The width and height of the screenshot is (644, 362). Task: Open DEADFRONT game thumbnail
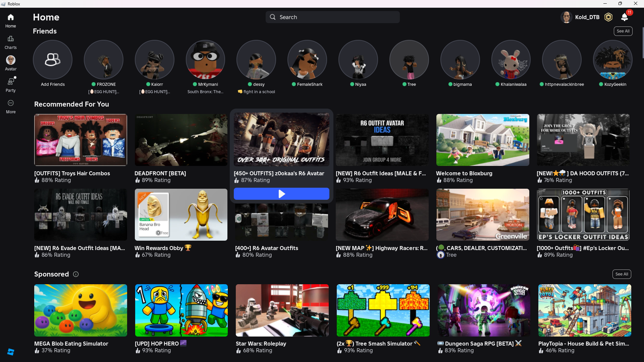point(181,140)
